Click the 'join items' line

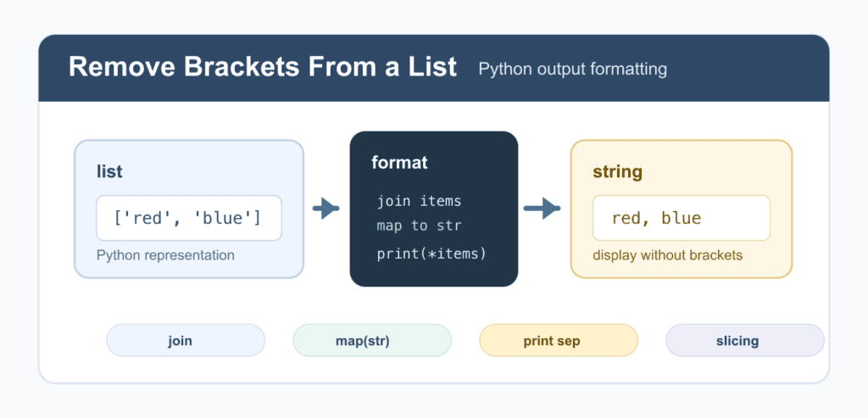pyautogui.click(x=419, y=201)
